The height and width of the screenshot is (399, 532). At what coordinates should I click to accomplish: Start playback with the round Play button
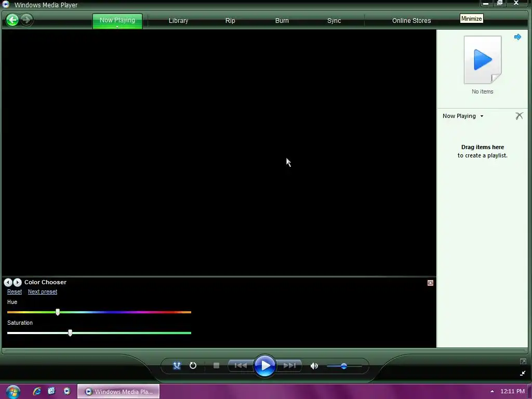(x=264, y=366)
